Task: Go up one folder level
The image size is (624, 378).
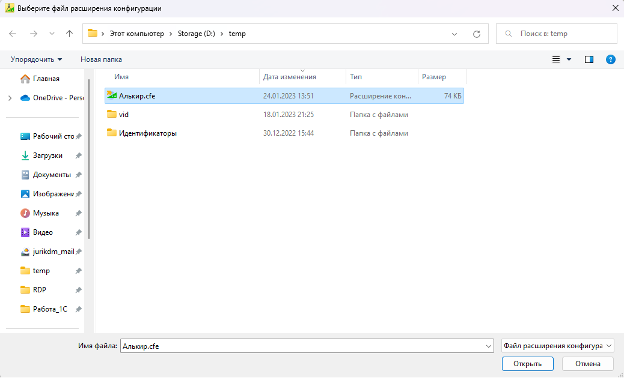Action: pos(70,34)
